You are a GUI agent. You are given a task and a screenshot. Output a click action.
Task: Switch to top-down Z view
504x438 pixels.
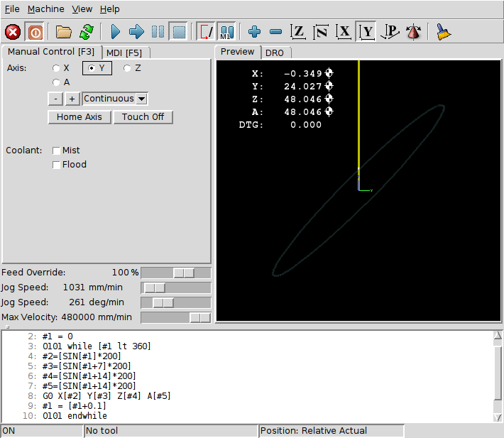[298, 32]
